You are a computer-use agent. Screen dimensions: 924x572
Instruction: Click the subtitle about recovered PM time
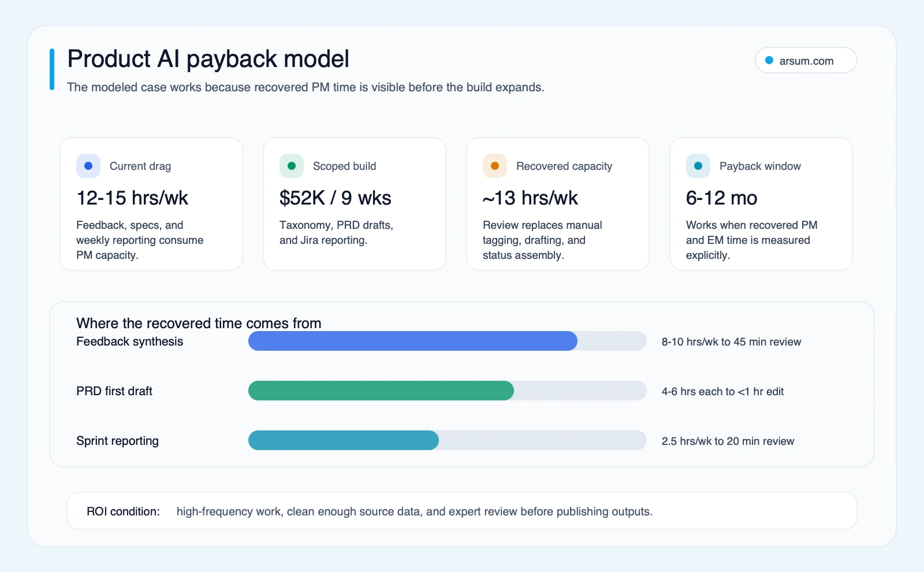tap(305, 87)
